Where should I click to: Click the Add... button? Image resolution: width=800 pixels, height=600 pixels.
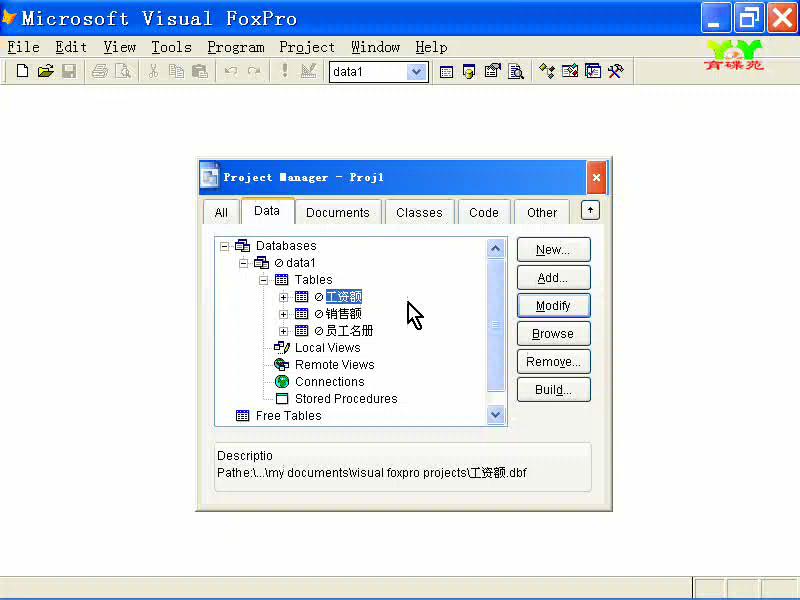click(x=554, y=278)
